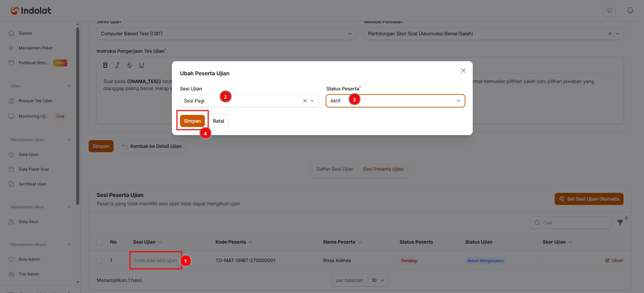Open the notifications bell
The width and height of the screenshot is (644, 293).
tap(630, 10)
